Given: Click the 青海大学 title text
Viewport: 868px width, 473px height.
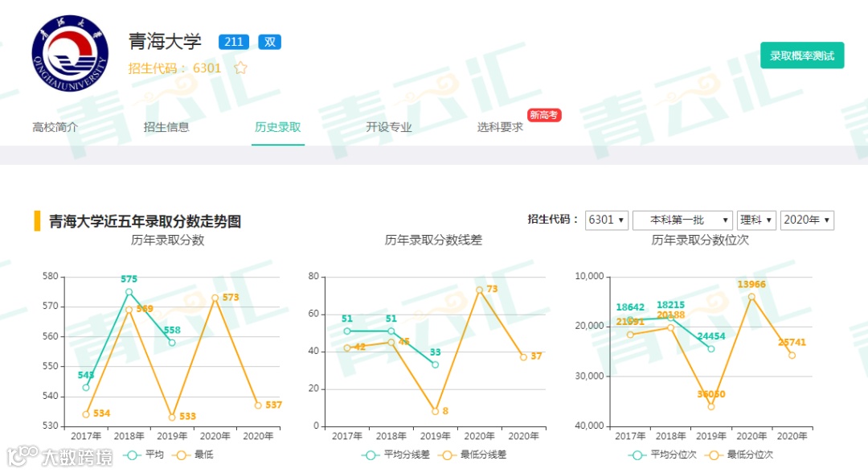Looking at the screenshot, I should coord(165,42).
